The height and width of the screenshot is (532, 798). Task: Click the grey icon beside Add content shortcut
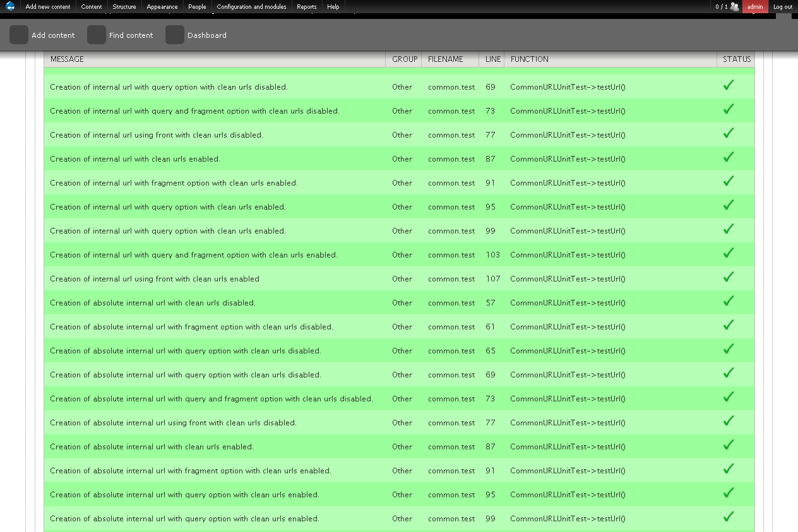[x=19, y=35]
